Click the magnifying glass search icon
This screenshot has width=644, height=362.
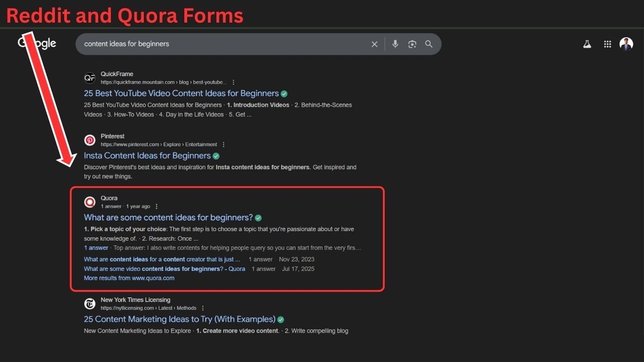click(429, 44)
